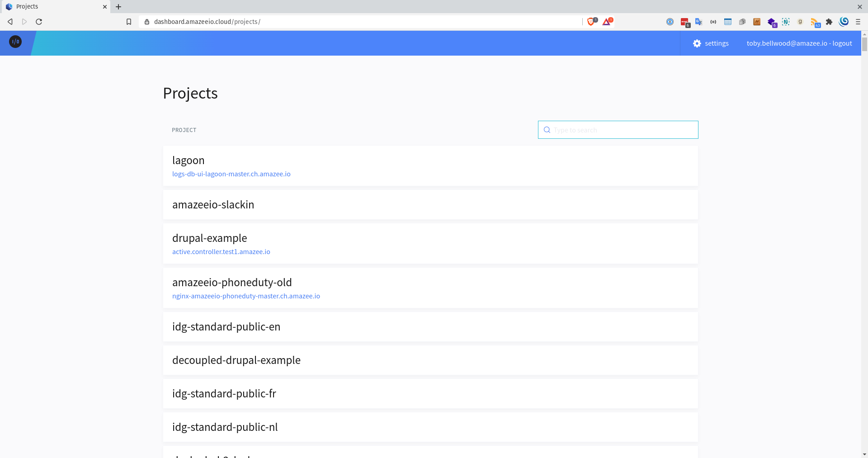868x458 pixels.
Task: Close the Projects tab
Action: pyautogui.click(x=104, y=7)
